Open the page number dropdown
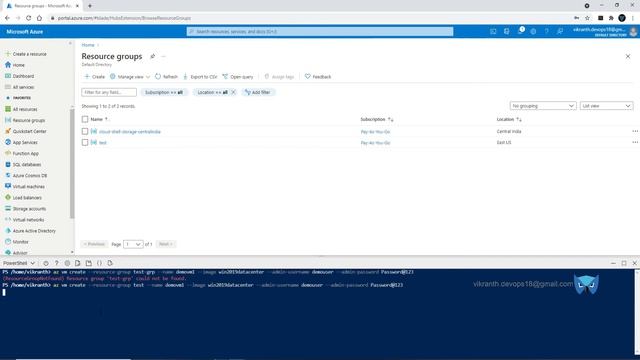The width and height of the screenshot is (640, 360). point(133,244)
